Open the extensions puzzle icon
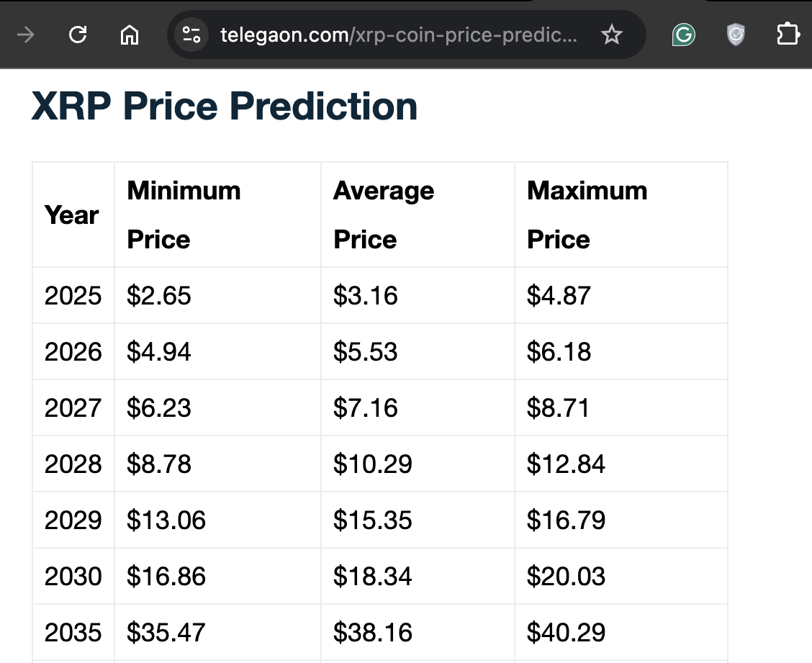 click(x=788, y=35)
